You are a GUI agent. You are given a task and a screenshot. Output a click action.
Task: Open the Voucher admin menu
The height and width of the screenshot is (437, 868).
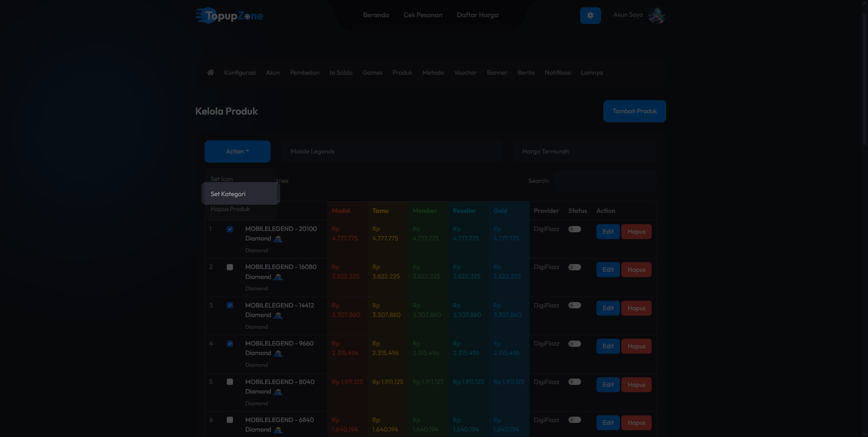coord(465,72)
